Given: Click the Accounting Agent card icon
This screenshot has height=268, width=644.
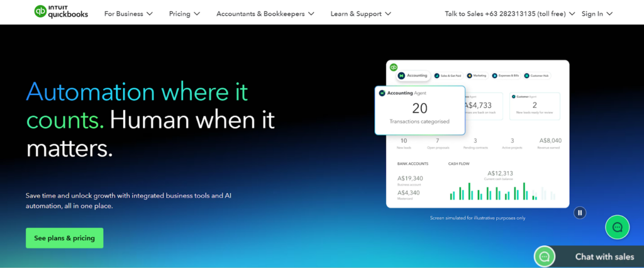Looking at the screenshot, I should (382, 93).
